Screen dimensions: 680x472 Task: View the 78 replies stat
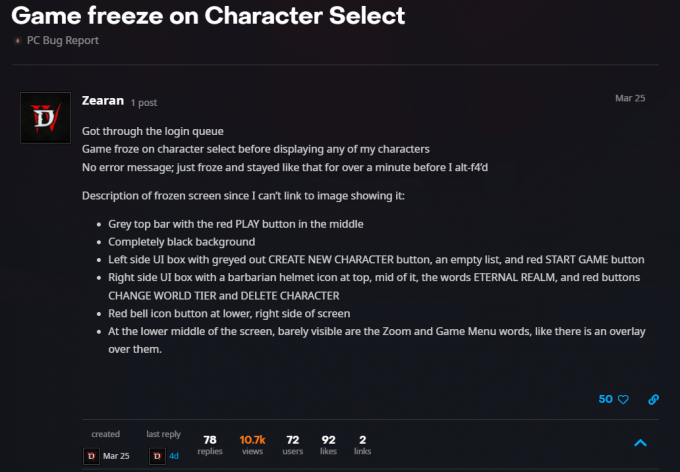coord(210,445)
